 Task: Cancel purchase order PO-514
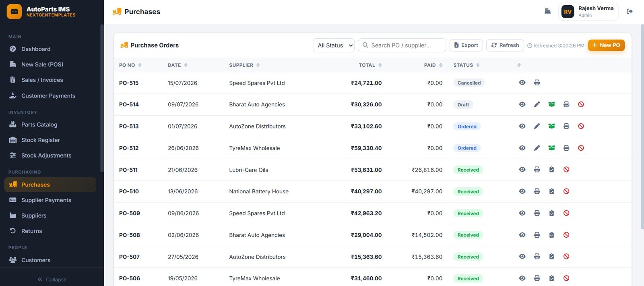coord(581,104)
